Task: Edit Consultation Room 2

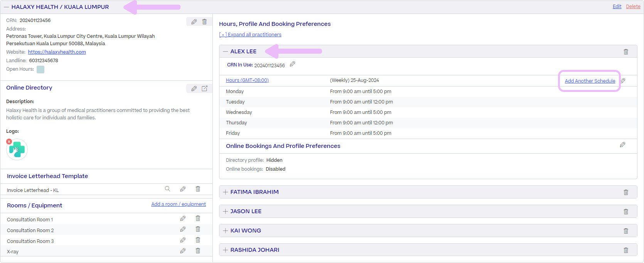Action: point(183,229)
